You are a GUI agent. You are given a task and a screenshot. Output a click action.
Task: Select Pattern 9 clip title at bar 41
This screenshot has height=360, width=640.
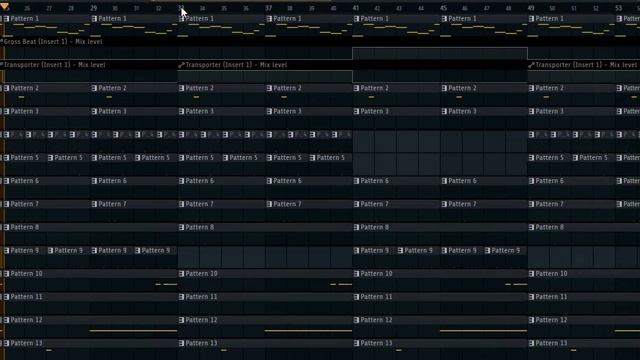(375, 251)
